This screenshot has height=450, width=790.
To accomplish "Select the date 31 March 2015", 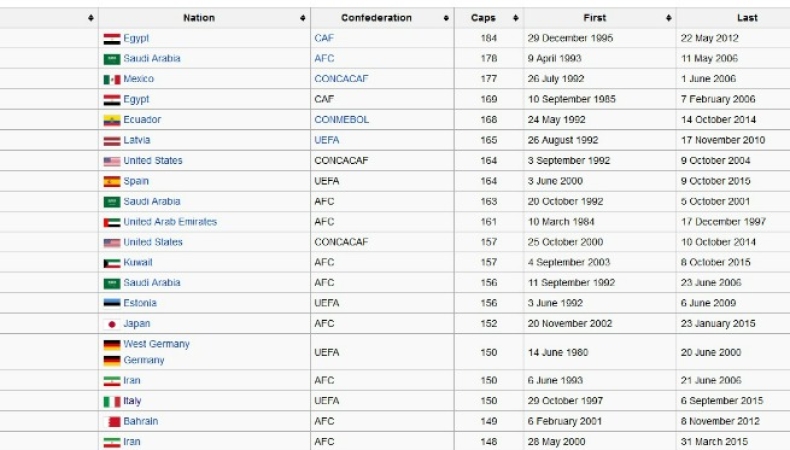I will (x=714, y=441).
